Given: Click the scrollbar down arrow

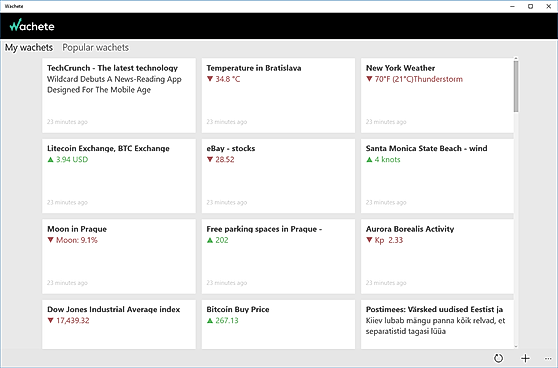Looking at the screenshot, I should 516,346.
